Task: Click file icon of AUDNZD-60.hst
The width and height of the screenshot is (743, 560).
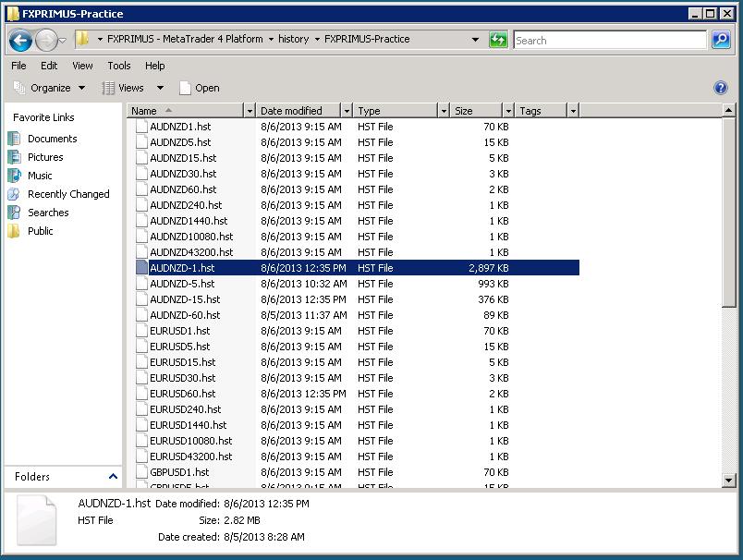Action: tap(141, 315)
